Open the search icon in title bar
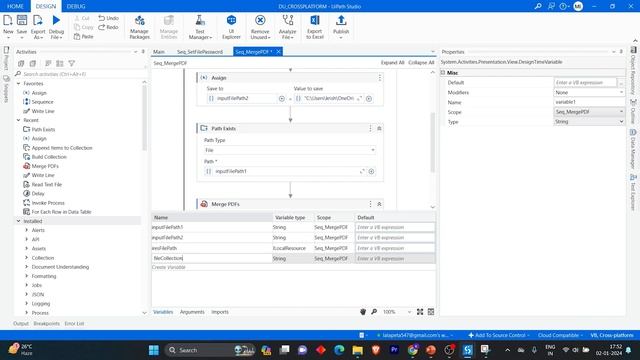Screen dimensions: 640x360 click(x=538, y=6)
